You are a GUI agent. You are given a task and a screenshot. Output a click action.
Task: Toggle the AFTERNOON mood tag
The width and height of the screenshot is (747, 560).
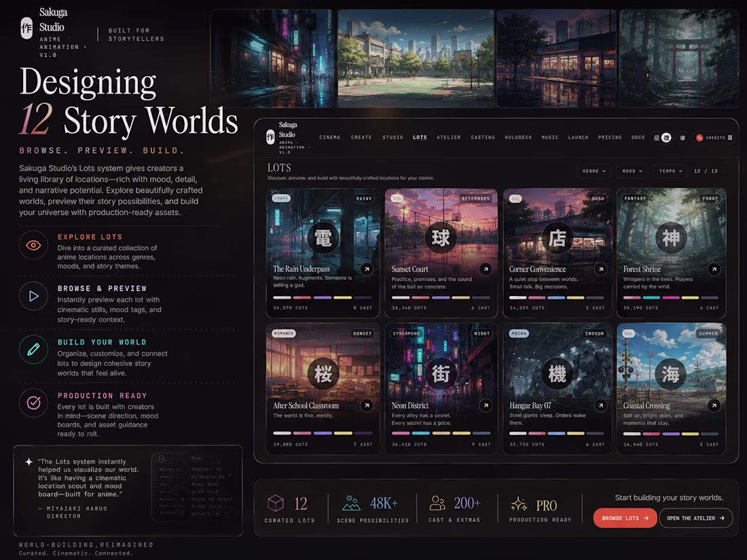tap(475, 199)
